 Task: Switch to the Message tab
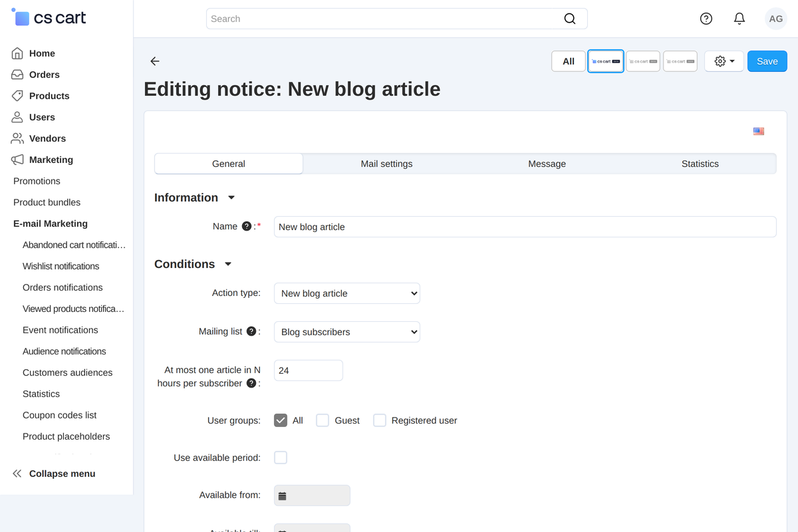tap(547, 164)
